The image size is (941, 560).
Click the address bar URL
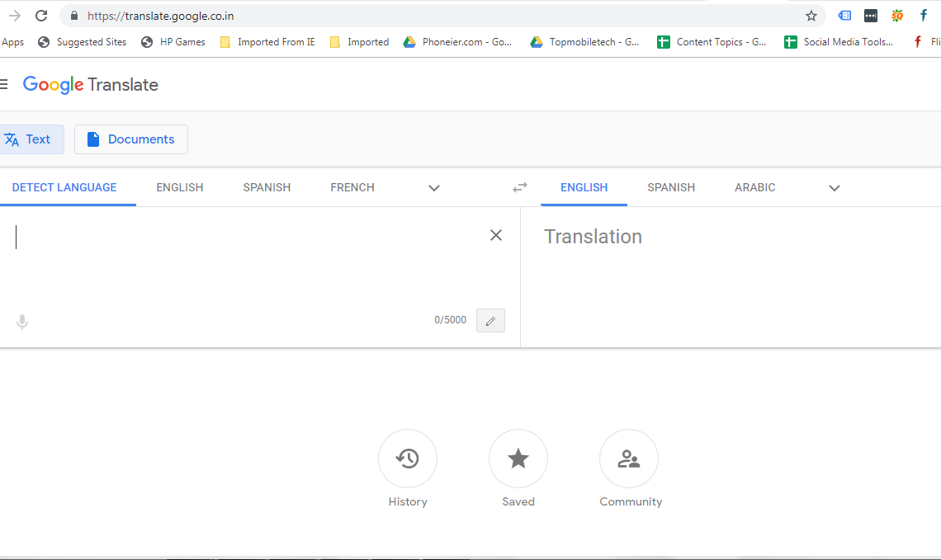coord(161,16)
